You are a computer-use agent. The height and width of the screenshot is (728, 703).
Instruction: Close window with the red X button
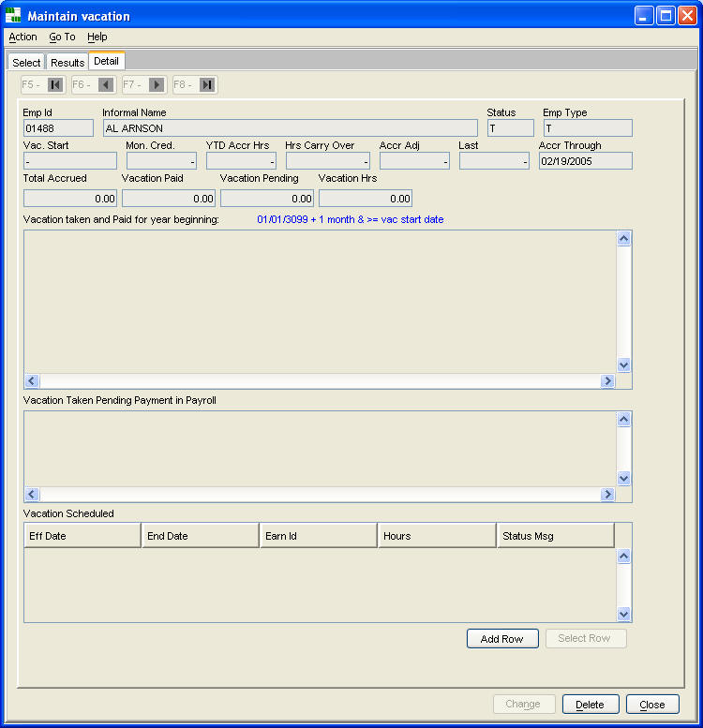(687, 16)
